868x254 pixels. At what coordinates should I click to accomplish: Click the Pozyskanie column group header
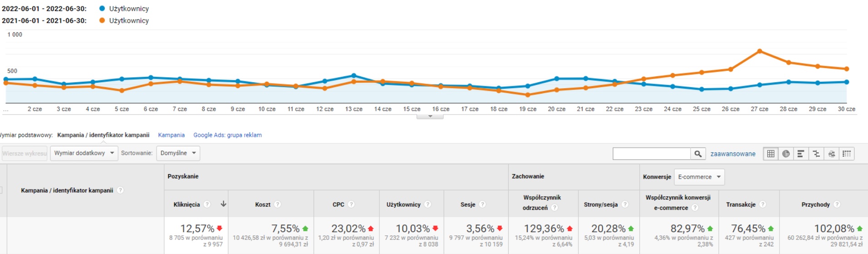(x=183, y=176)
